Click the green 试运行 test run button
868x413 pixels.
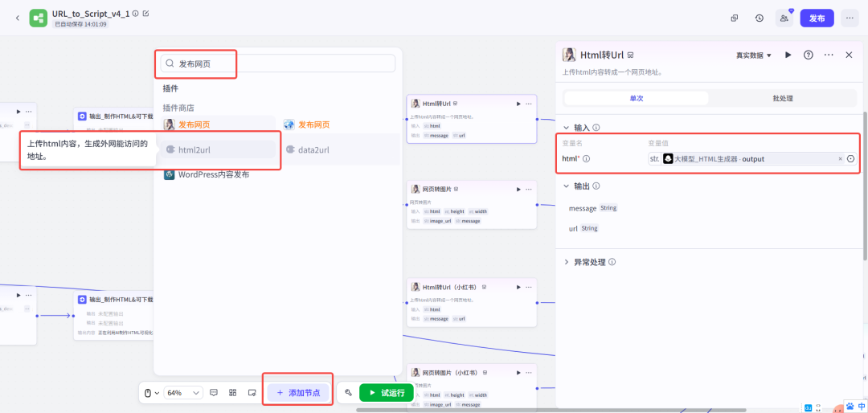point(387,393)
